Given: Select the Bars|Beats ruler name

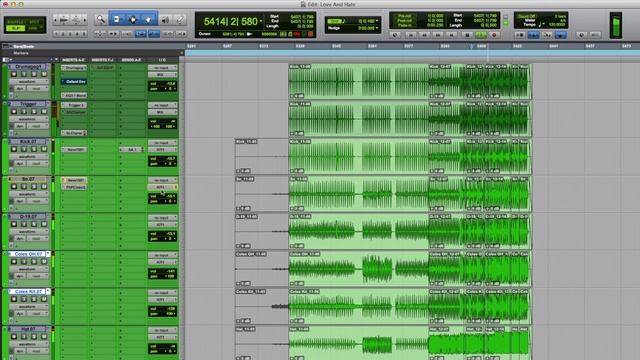Looking at the screenshot, I should pos(24,47).
